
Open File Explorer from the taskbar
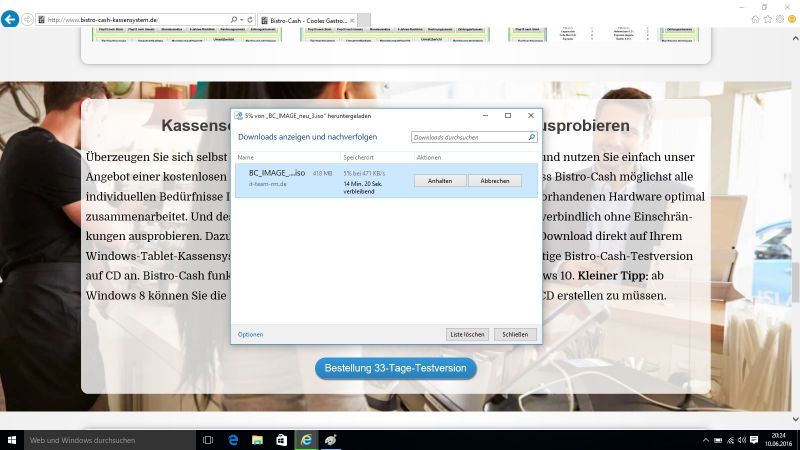click(x=257, y=440)
